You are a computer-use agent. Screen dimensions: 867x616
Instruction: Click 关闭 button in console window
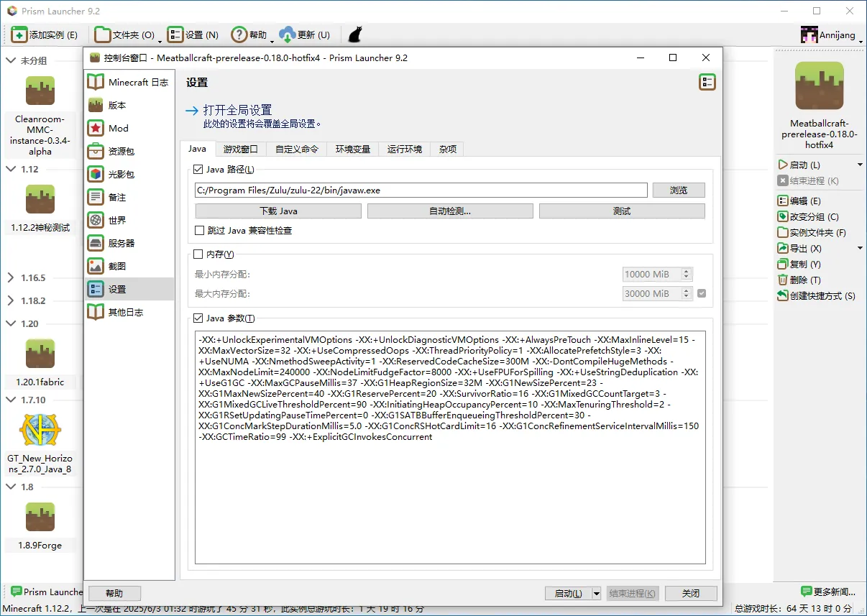(691, 593)
